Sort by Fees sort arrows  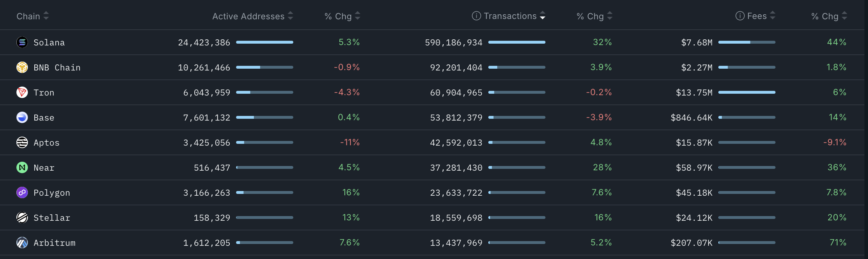click(x=773, y=16)
